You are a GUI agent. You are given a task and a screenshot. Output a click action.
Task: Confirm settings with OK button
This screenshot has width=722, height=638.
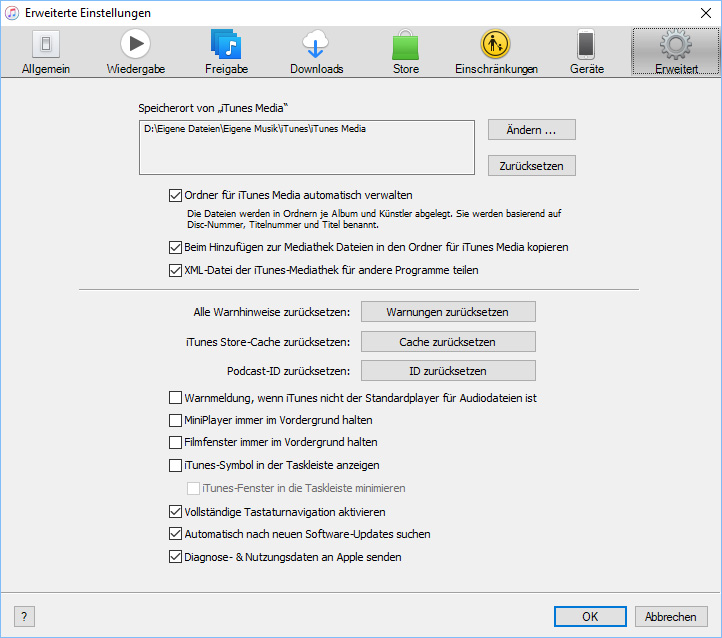coord(590,616)
